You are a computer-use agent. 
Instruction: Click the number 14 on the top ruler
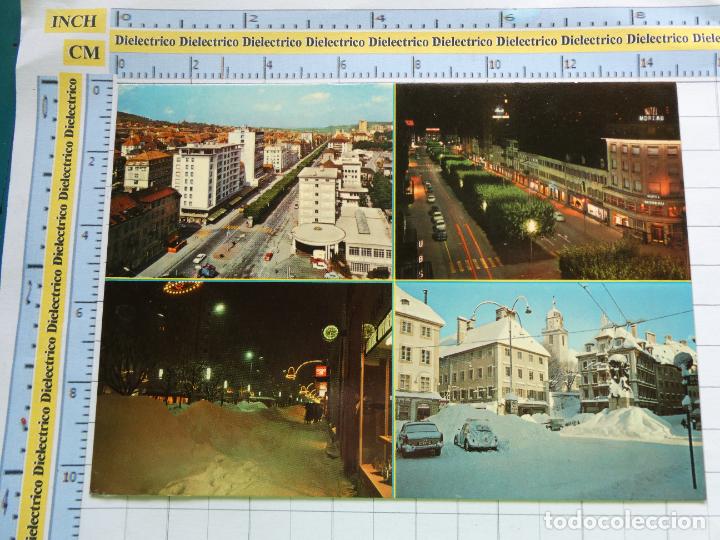[x=647, y=62]
